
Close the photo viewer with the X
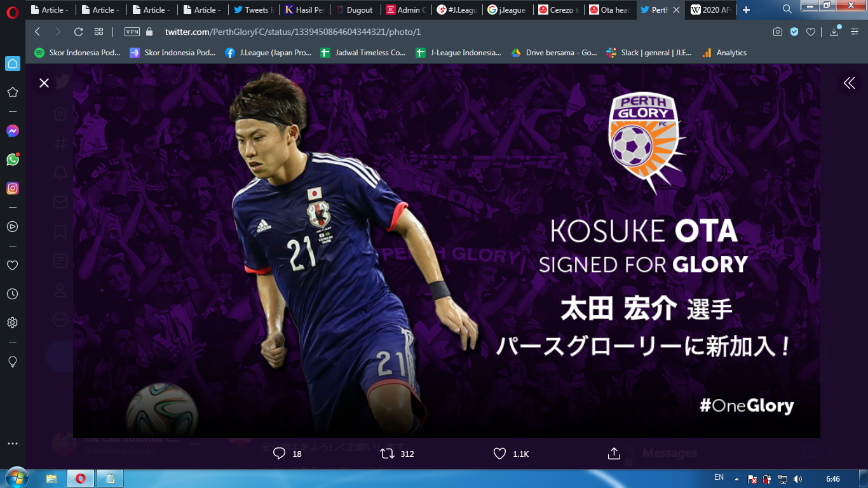44,83
